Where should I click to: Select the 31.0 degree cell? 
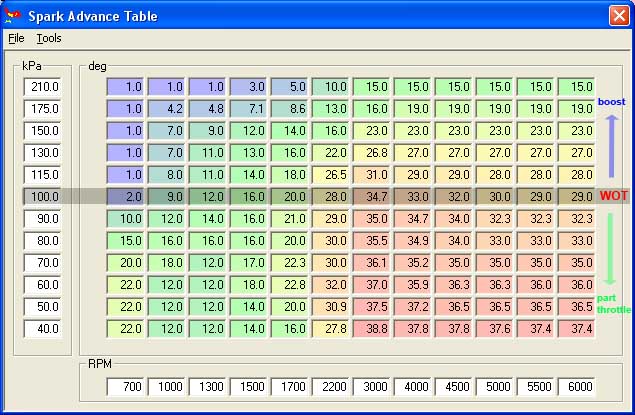[372, 175]
